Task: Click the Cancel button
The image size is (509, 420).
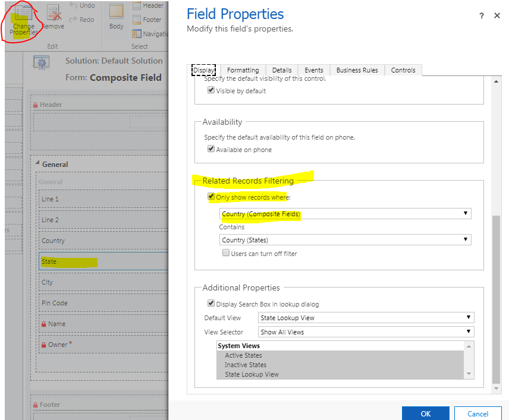Action: pyautogui.click(x=477, y=413)
